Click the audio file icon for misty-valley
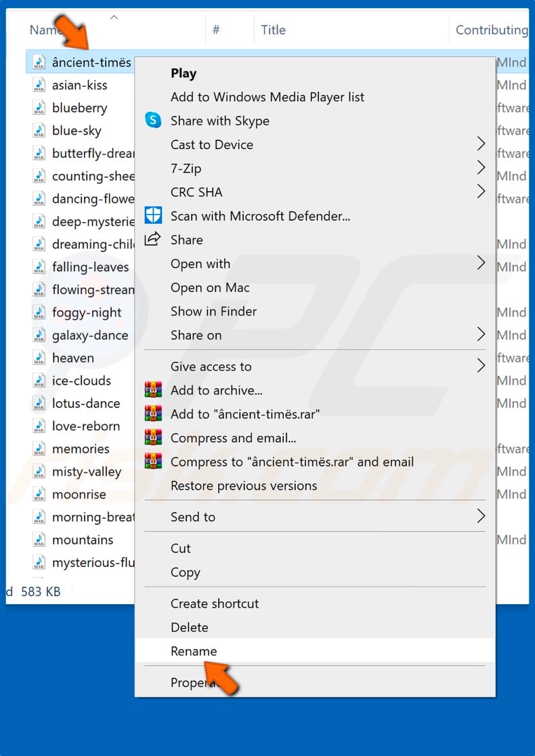Image resolution: width=535 pixels, height=756 pixels. tap(39, 471)
